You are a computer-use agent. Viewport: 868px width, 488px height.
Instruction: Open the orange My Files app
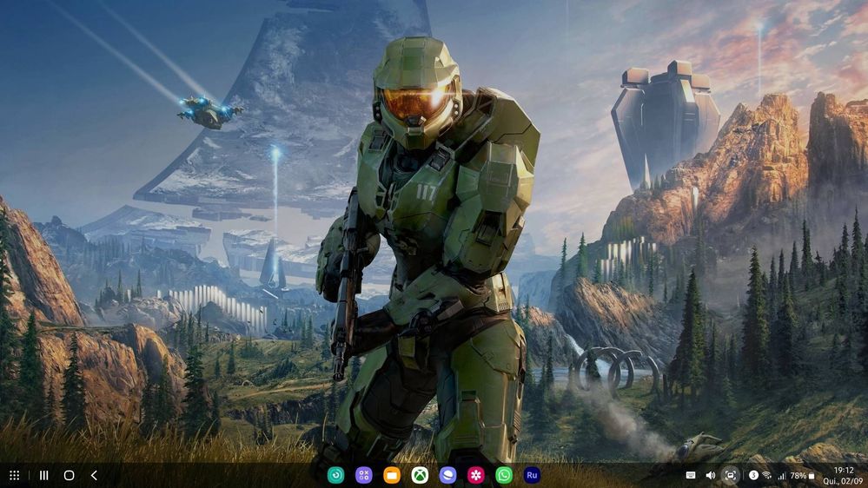click(x=392, y=475)
